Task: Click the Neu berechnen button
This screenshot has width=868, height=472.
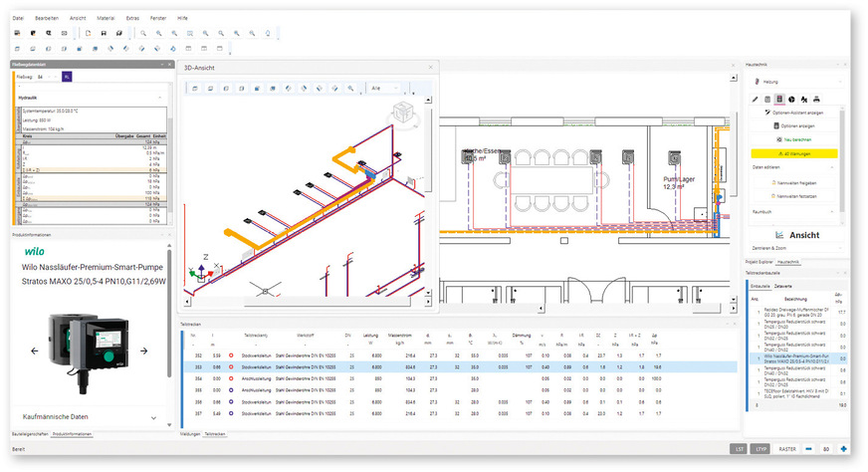Action: point(793,140)
